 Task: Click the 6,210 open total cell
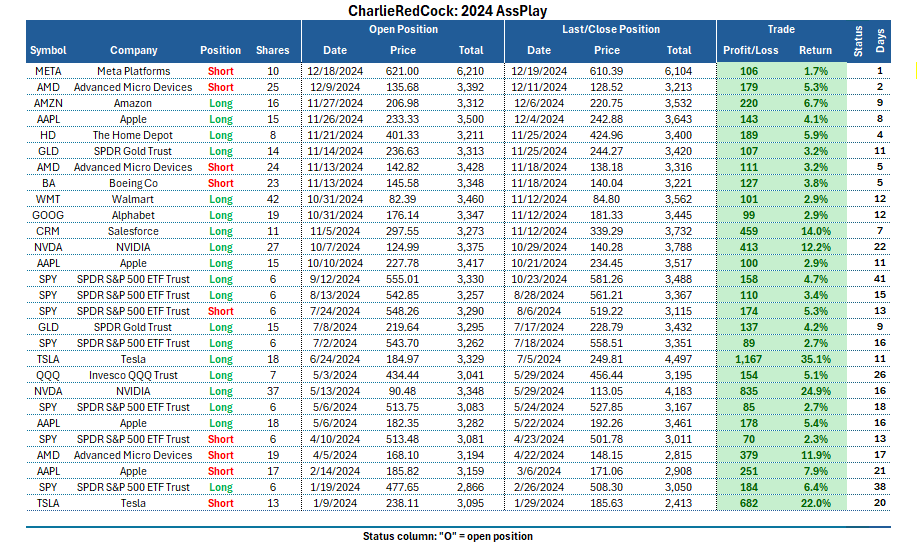point(470,71)
